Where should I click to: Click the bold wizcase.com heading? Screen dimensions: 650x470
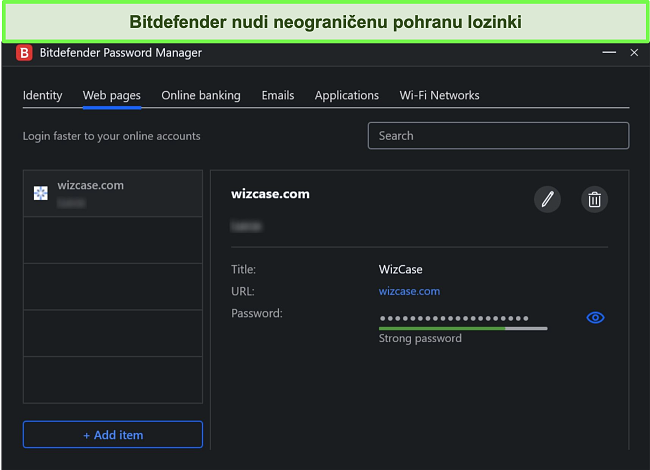270,194
